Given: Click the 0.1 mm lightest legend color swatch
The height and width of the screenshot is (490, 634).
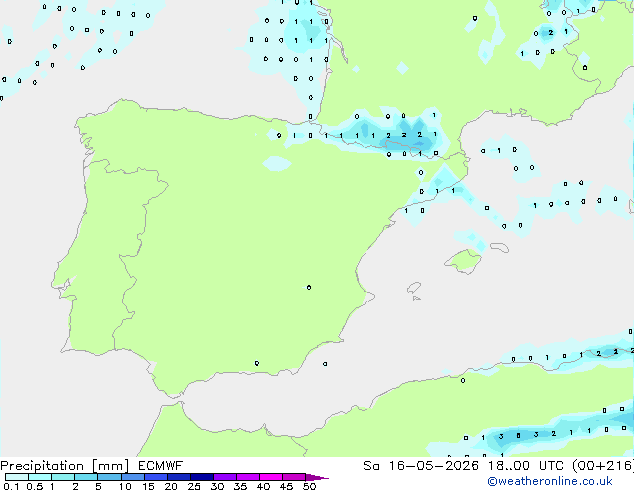Looking at the screenshot, I should point(17,477).
